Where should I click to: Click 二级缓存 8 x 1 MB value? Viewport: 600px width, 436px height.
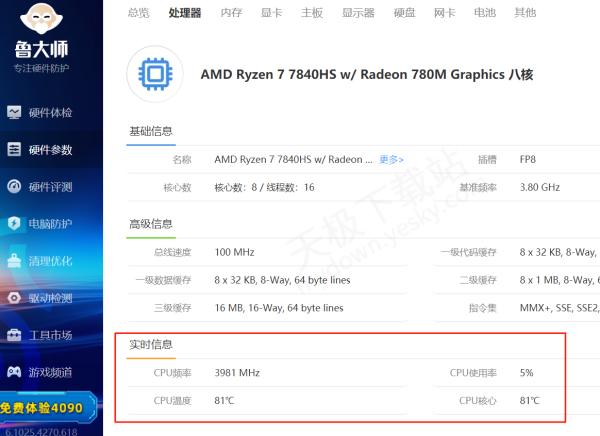coord(559,280)
